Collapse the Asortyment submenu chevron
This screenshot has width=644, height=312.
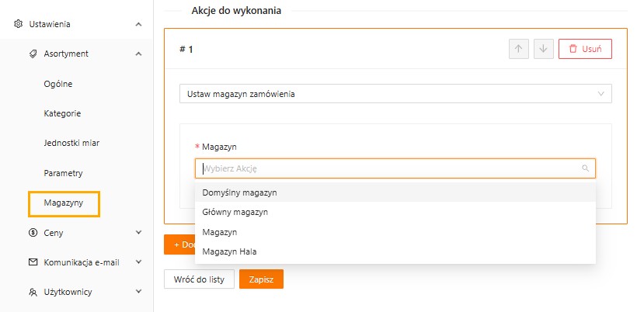[x=138, y=54]
